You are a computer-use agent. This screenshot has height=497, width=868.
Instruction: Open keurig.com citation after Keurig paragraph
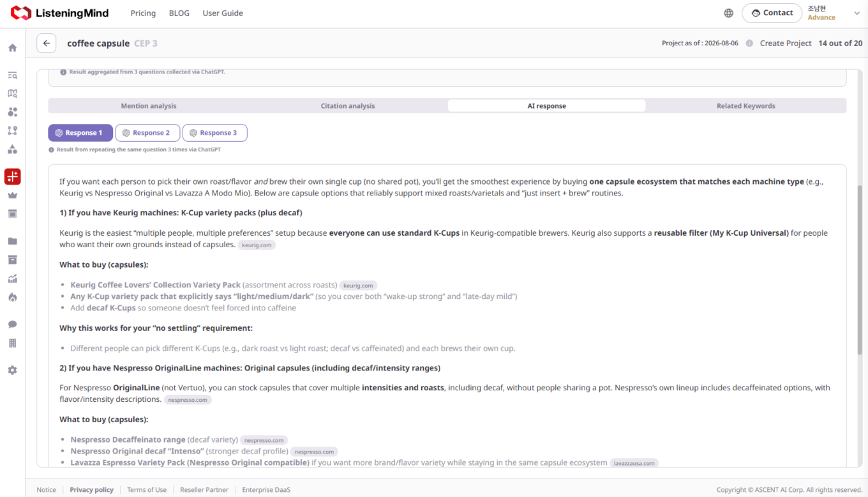coord(257,245)
